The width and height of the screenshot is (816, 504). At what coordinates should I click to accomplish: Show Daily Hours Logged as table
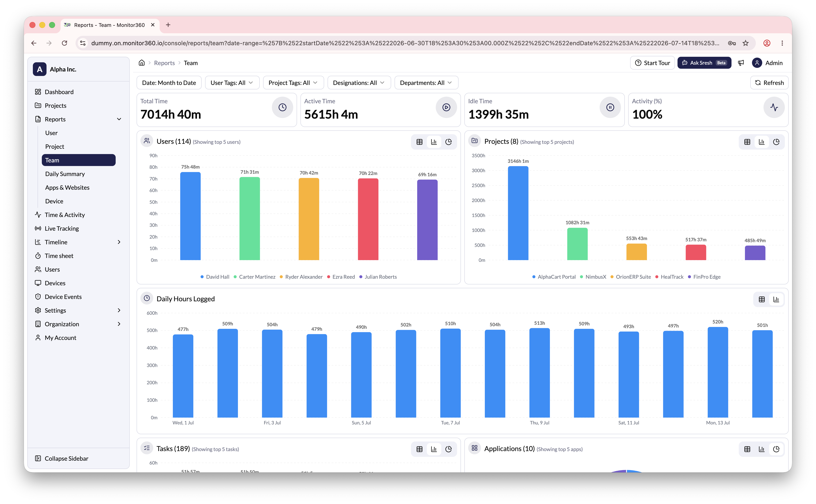point(762,299)
